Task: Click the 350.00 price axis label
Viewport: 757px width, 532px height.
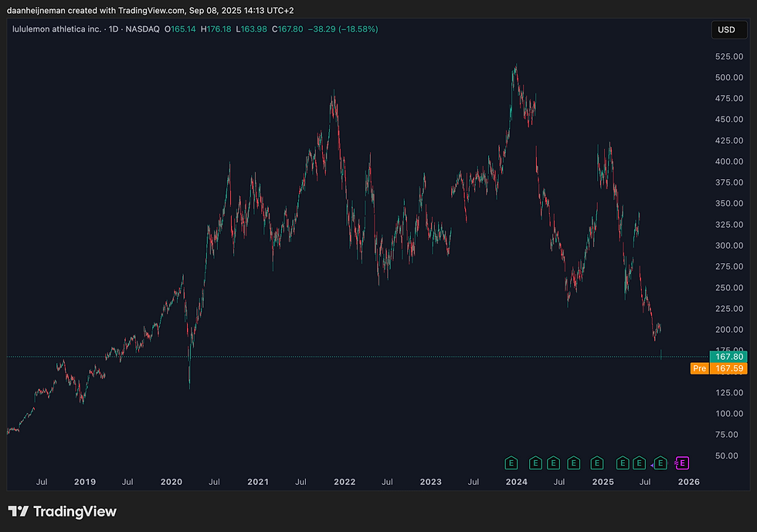Action: tap(729, 203)
